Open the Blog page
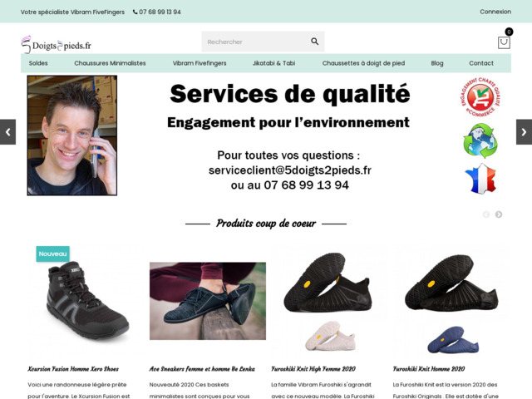532x399 pixels. (x=437, y=63)
